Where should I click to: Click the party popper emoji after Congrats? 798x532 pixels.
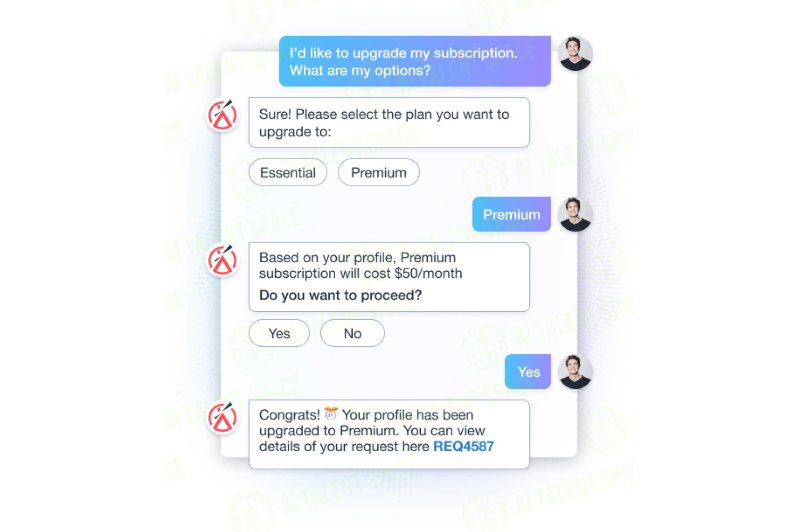[331, 413]
